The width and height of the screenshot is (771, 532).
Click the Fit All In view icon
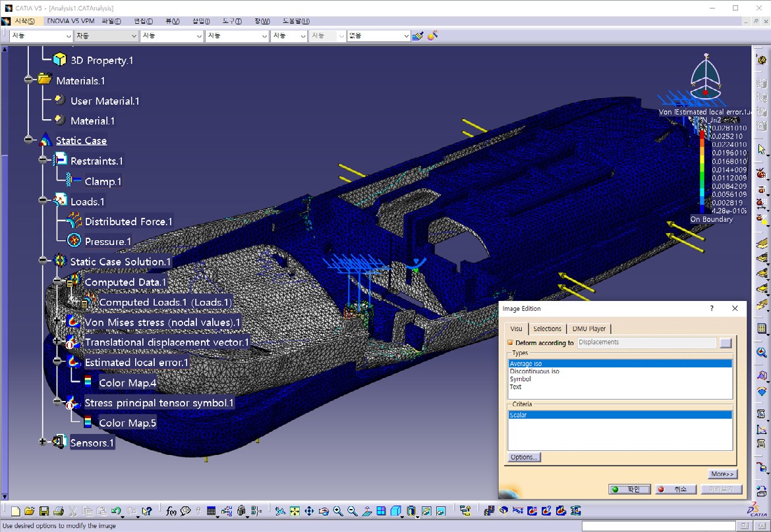295,511
